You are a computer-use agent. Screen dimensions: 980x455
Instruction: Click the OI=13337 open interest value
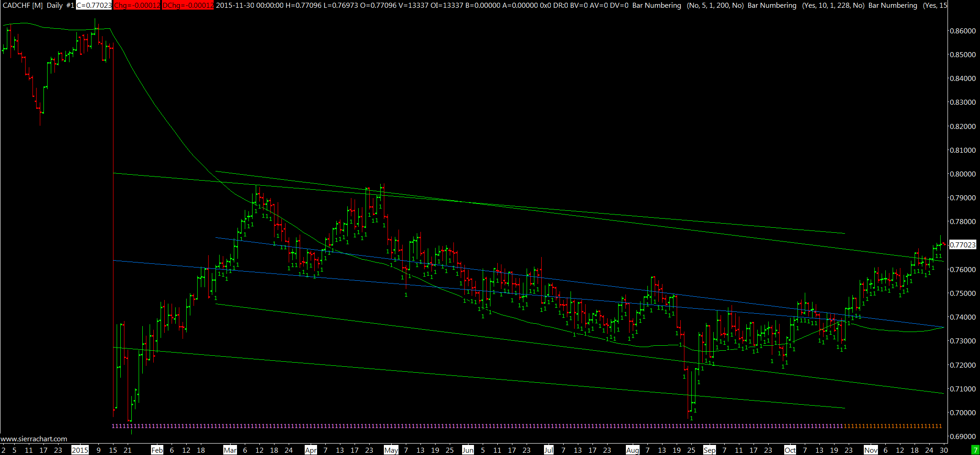[x=447, y=5]
